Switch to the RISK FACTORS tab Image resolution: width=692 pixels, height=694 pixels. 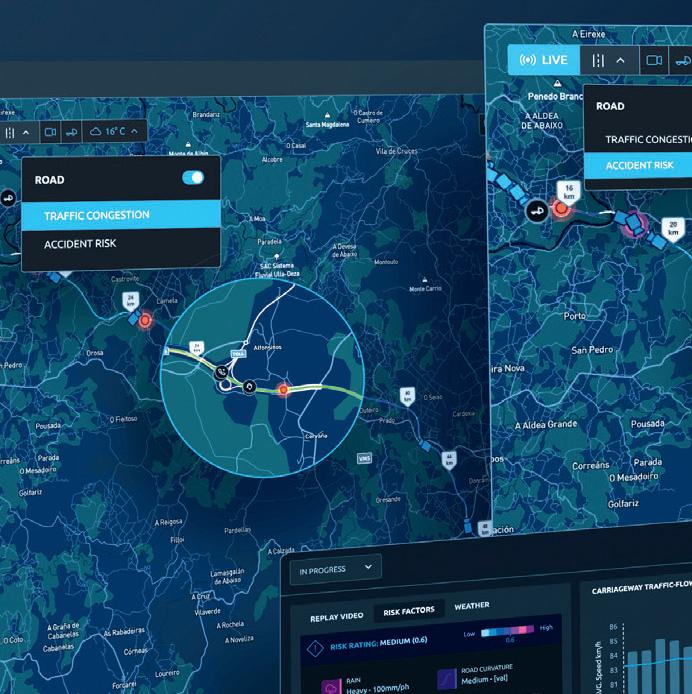409,611
